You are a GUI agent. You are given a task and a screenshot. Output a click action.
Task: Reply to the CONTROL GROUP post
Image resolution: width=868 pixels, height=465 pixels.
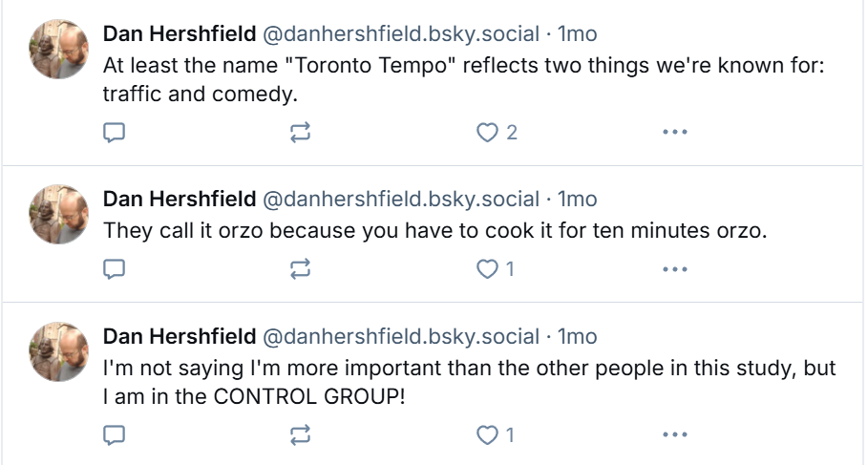pyautogui.click(x=114, y=435)
